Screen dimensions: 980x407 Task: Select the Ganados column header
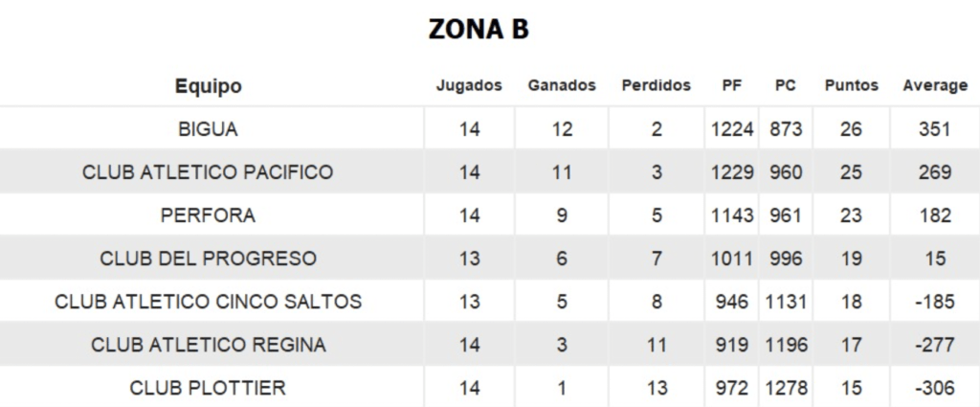(562, 85)
